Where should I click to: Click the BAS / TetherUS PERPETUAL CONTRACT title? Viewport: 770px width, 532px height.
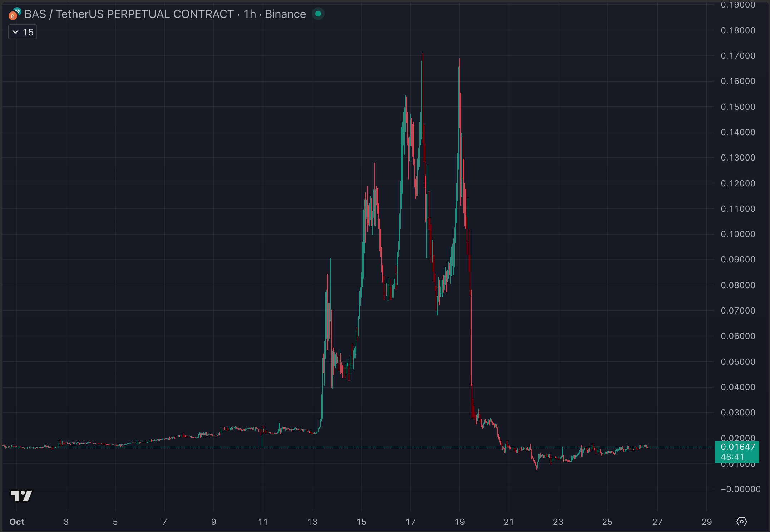coord(129,14)
